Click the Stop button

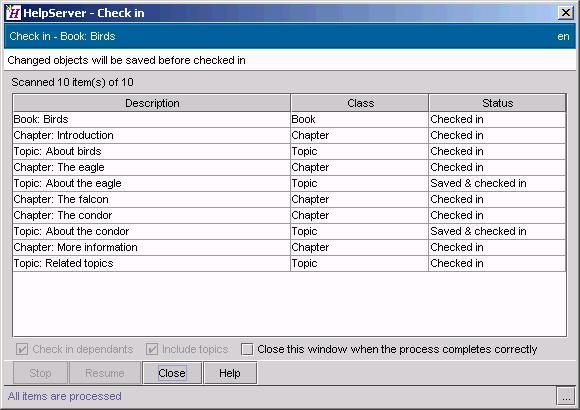point(40,373)
